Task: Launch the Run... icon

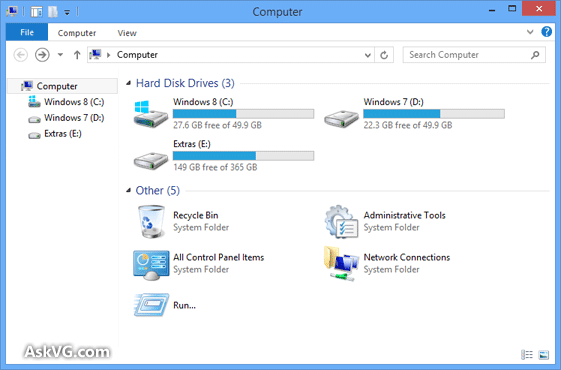Action: click(151, 305)
